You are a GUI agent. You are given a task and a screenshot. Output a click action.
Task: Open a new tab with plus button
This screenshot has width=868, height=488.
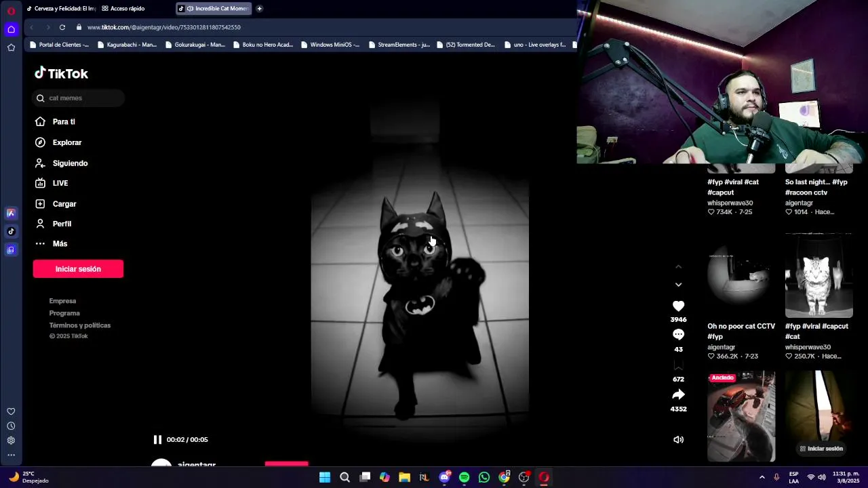pyautogui.click(x=259, y=9)
